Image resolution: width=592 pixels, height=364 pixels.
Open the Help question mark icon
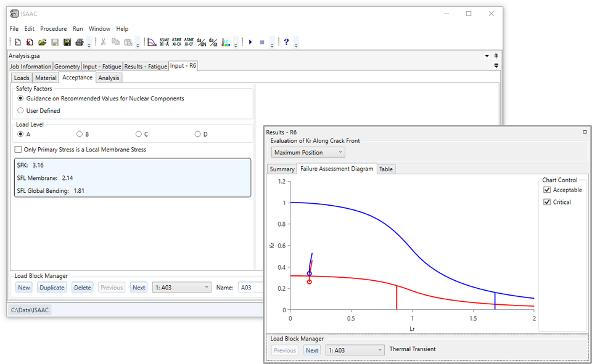[x=286, y=42]
